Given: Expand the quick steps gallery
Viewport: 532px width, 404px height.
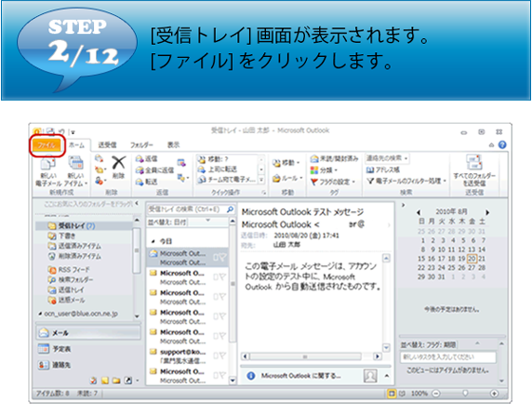Looking at the screenshot, I should click(261, 180).
